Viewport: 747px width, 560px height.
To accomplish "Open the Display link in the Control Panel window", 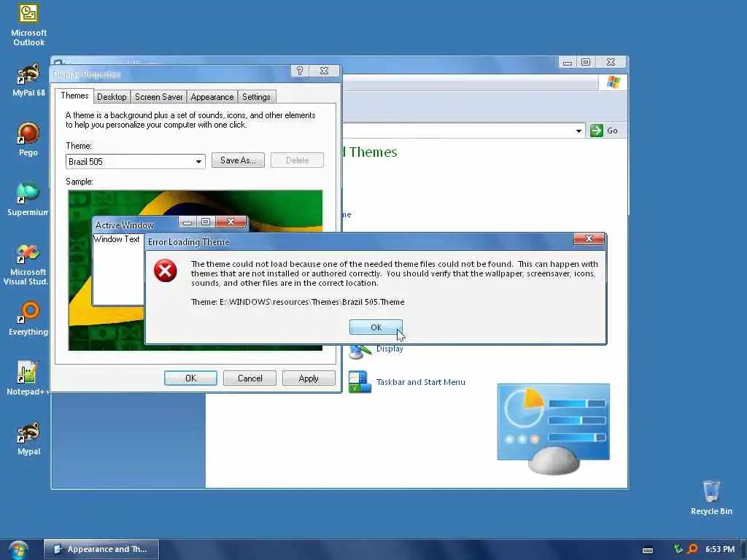I will [390, 349].
